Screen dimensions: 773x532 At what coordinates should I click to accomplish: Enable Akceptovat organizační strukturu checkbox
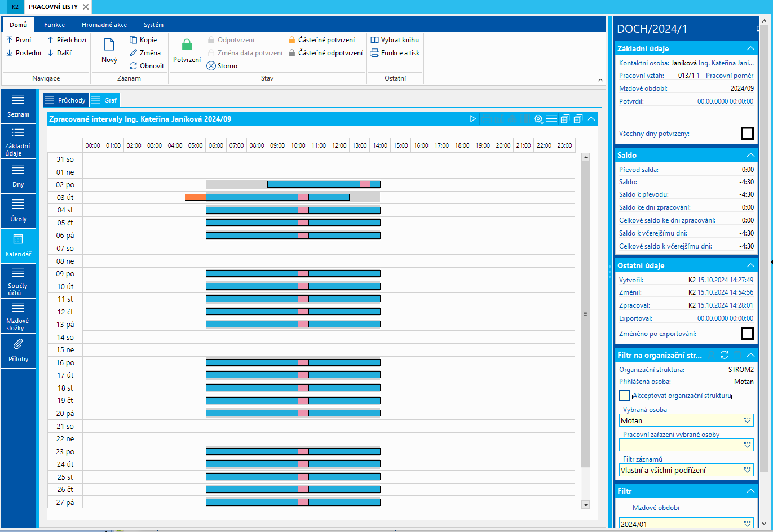(624, 396)
